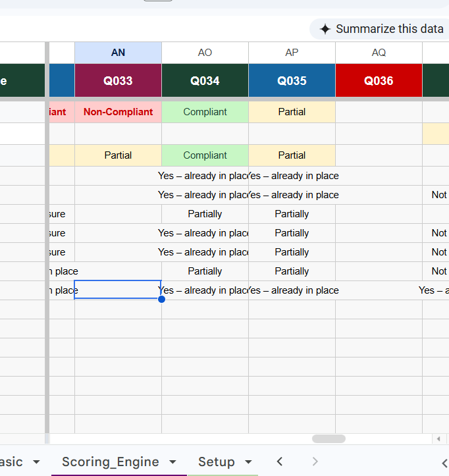Click the horizontal scrollbar thumb
Viewport: 449px width, 476px height.
click(x=329, y=438)
